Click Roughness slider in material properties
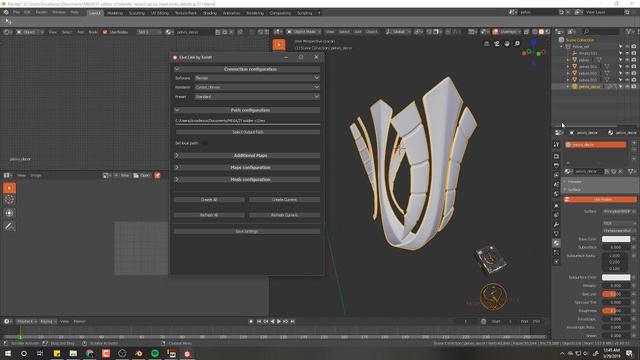Viewport: 640px width, 360px height. 616,311
